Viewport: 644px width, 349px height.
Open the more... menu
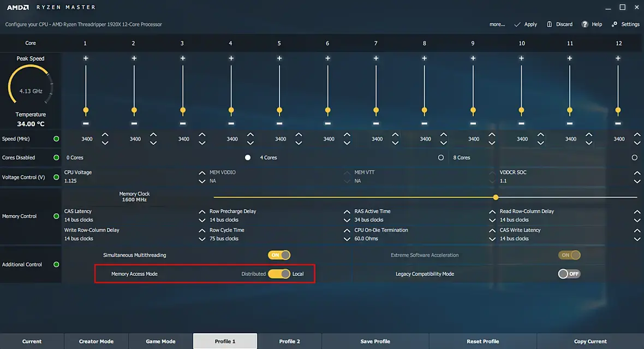click(497, 24)
